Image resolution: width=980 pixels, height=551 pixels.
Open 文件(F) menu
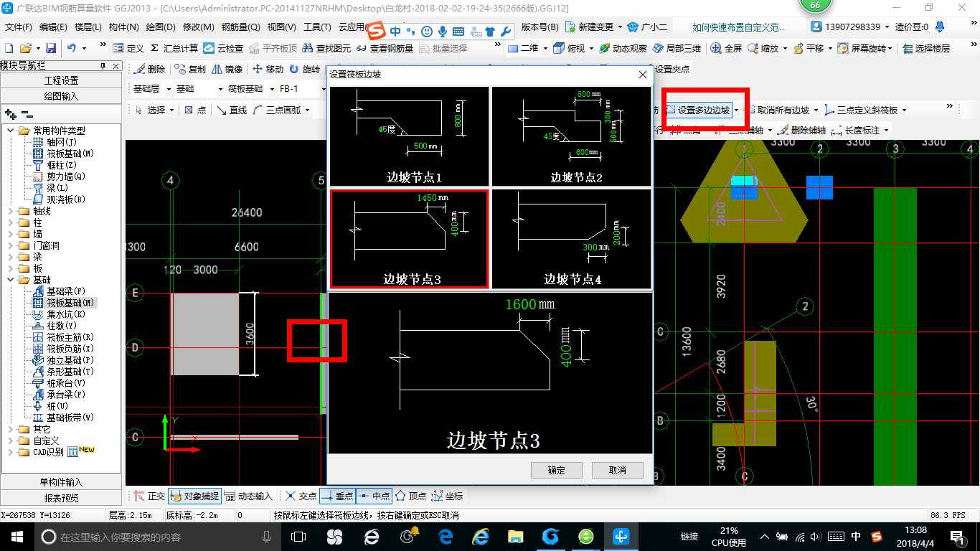click(18, 27)
